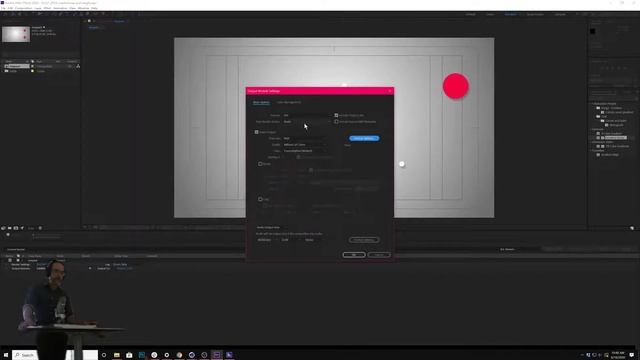The image size is (640, 360).
Task: Open the File menu
Action: coord(3,8)
